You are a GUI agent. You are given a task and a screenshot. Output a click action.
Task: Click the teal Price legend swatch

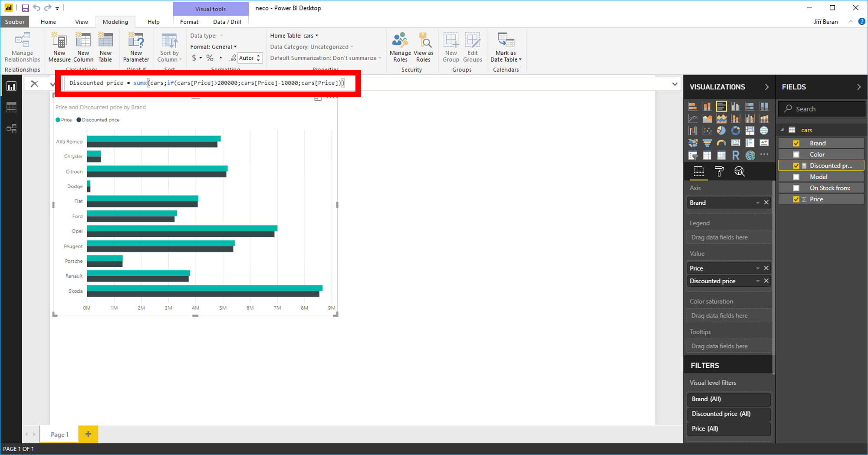(x=58, y=120)
